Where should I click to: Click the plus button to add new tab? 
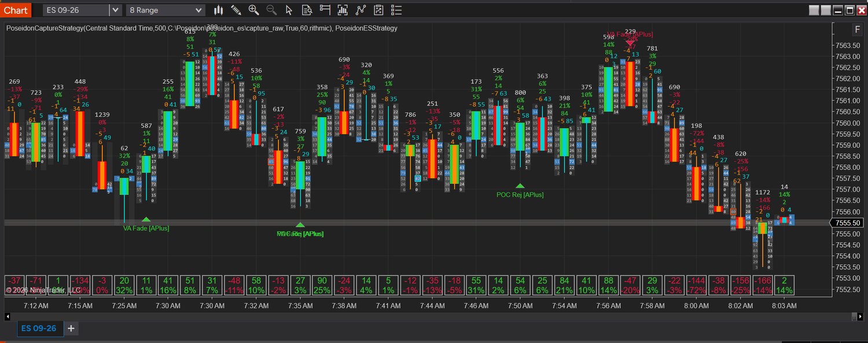[x=71, y=328]
